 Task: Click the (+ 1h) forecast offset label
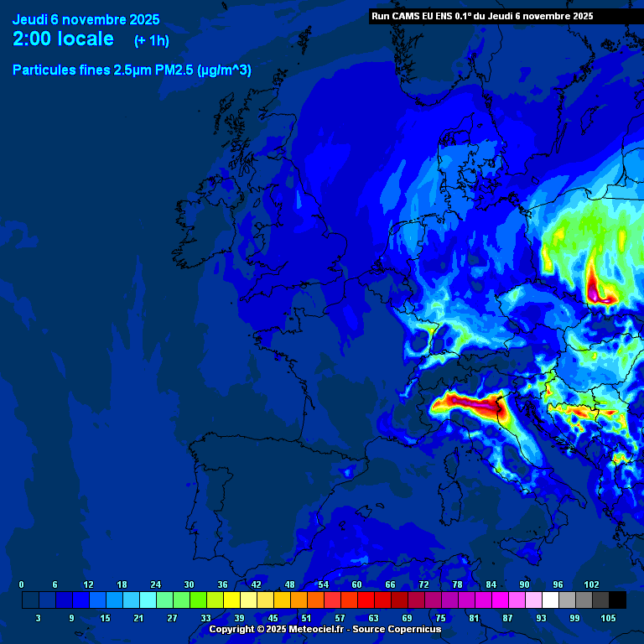click(151, 40)
